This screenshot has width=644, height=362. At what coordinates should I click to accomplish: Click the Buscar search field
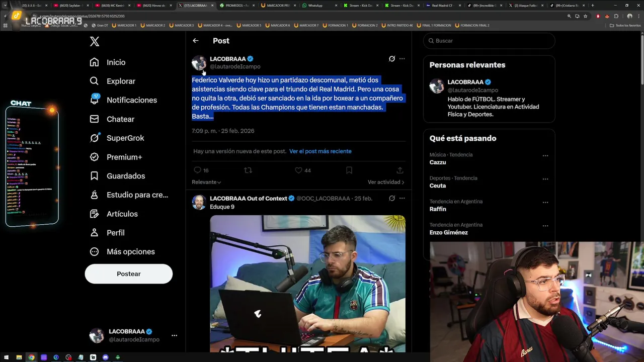click(x=489, y=41)
